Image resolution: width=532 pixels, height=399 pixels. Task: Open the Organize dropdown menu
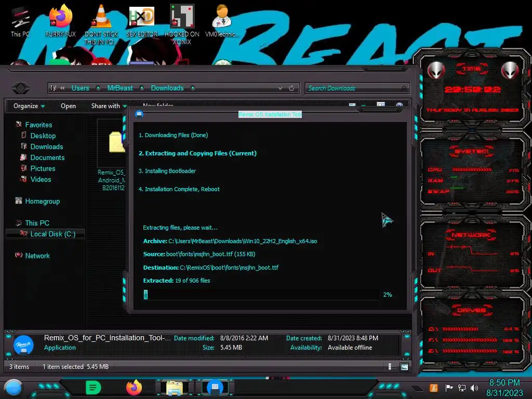coord(29,106)
